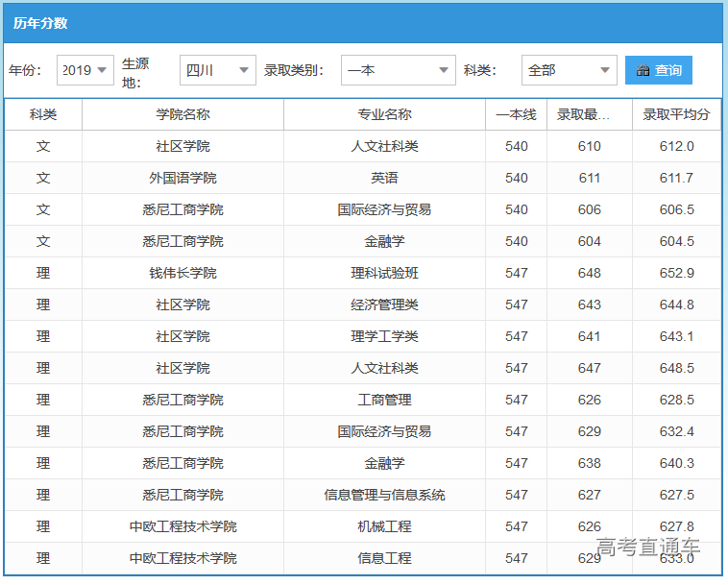Click the 机械工程 major cell
The width and height of the screenshot is (728, 585).
coord(384,526)
